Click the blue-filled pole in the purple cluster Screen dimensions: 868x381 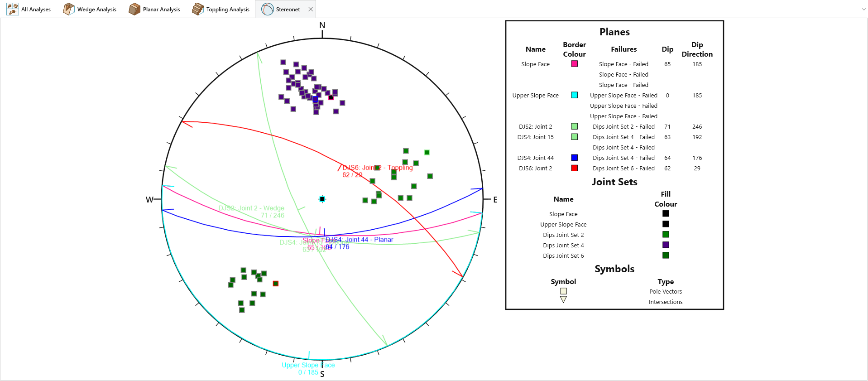[316, 99]
